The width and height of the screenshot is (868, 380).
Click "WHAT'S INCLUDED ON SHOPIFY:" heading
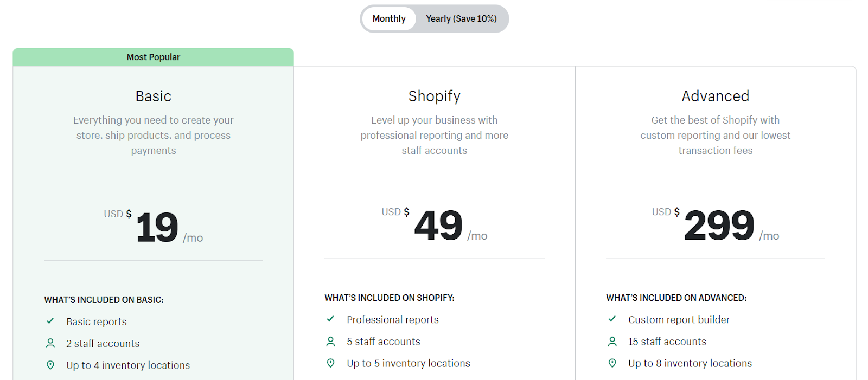coord(390,298)
